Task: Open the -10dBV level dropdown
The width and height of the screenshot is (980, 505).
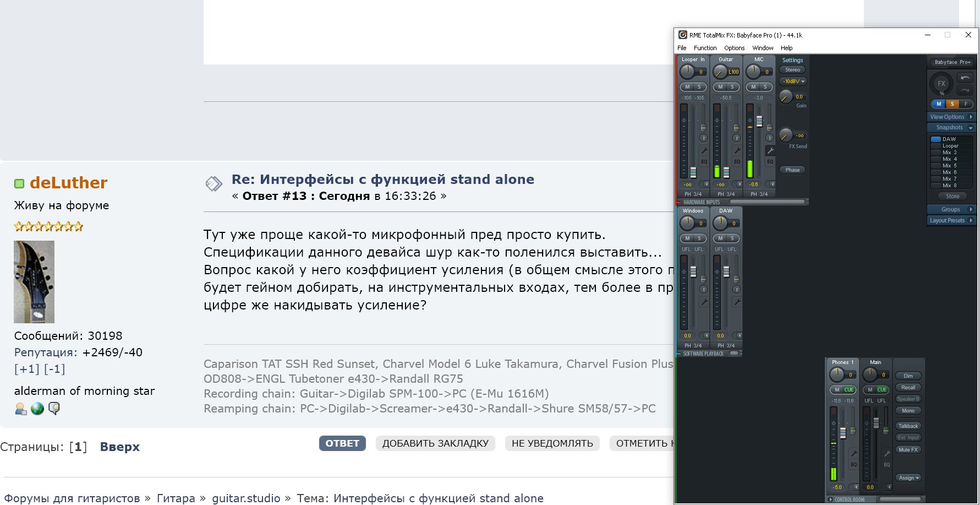Action: click(x=793, y=82)
